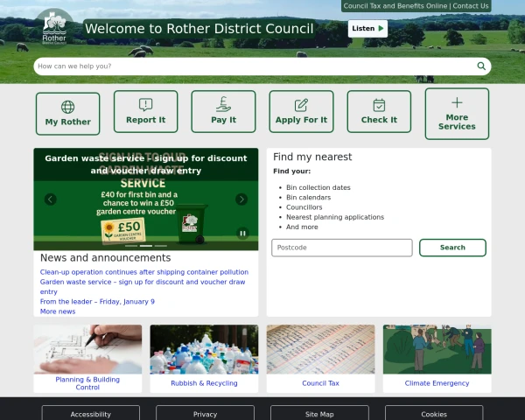Click the Postcode input field
The image size is (525, 420).
(x=341, y=248)
